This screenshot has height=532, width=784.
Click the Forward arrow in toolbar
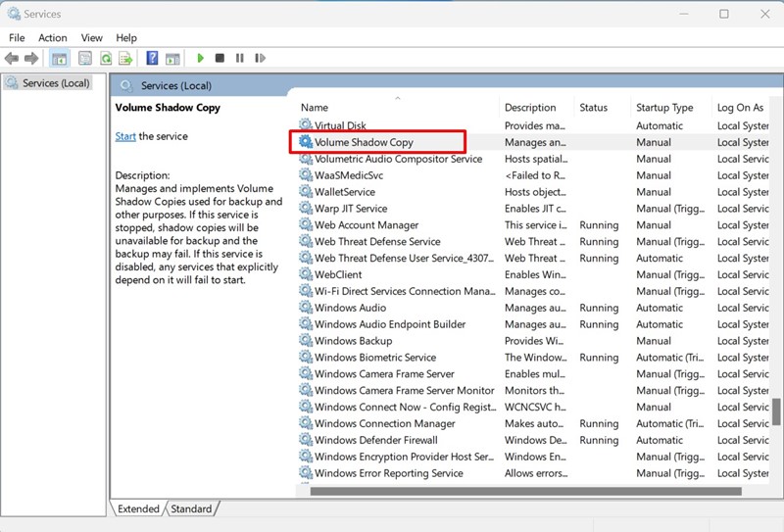coord(31,59)
